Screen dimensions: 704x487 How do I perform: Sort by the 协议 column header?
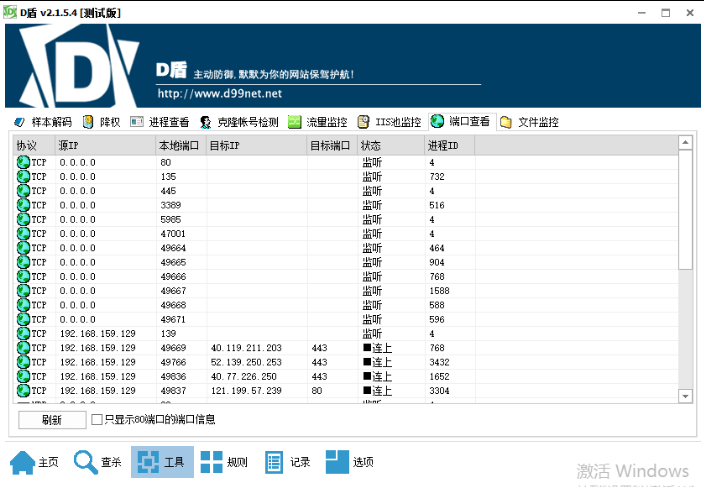click(x=34, y=145)
